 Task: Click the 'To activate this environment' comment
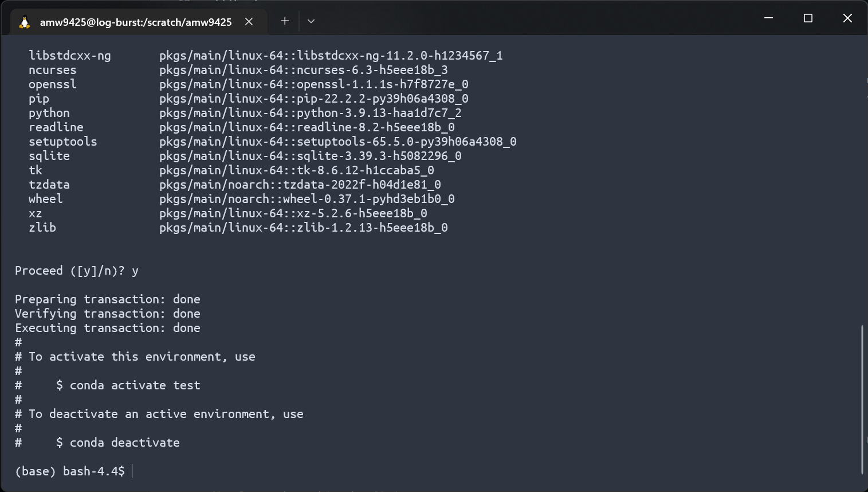click(x=135, y=357)
